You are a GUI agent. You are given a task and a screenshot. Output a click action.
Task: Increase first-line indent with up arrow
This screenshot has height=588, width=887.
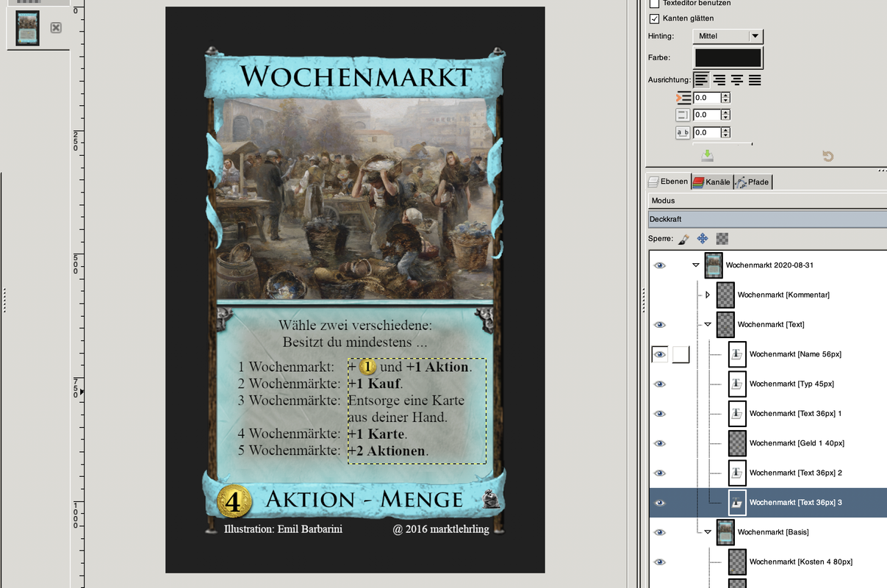coord(725,95)
